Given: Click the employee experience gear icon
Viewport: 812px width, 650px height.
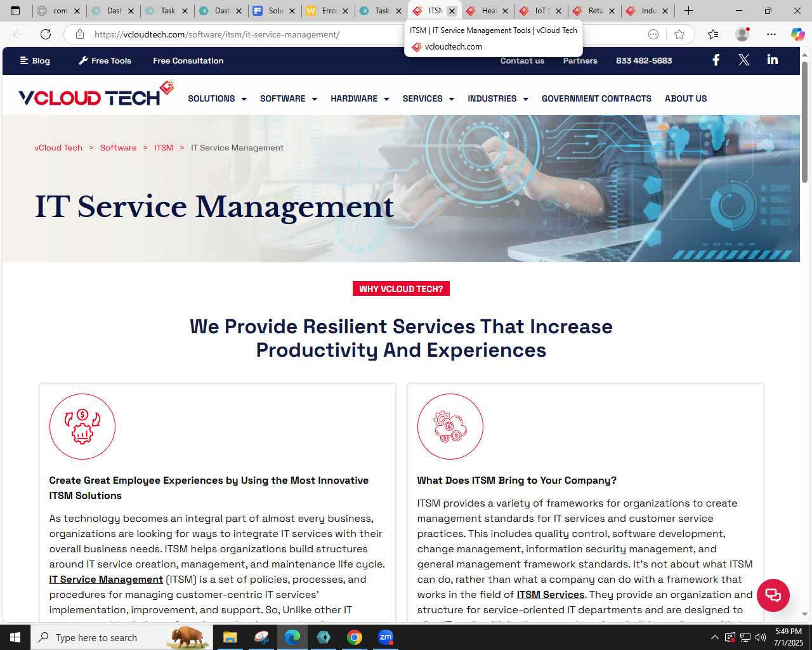Looking at the screenshot, I should click(x=82, y=427).
